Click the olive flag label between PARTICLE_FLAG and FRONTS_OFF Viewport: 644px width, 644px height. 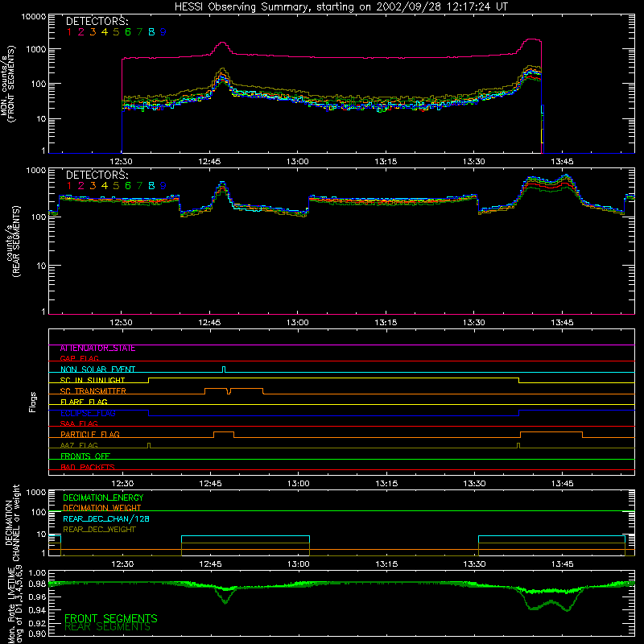coord(79,445)
